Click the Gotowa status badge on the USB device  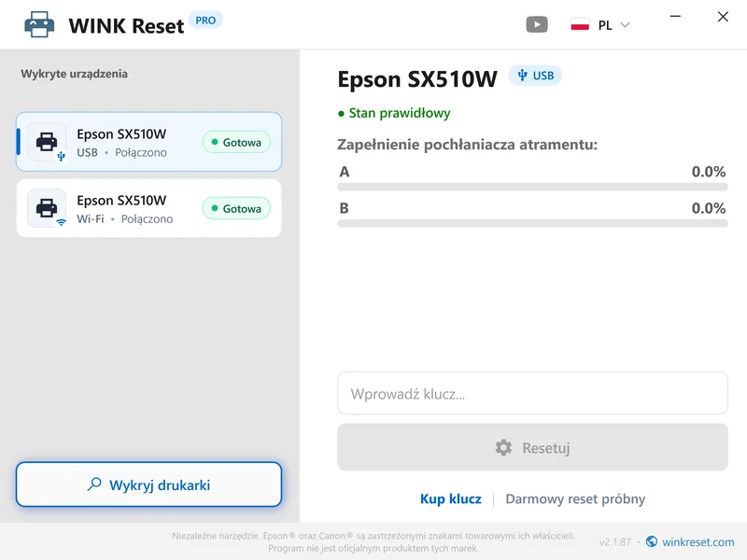click(x=237, y=142)
